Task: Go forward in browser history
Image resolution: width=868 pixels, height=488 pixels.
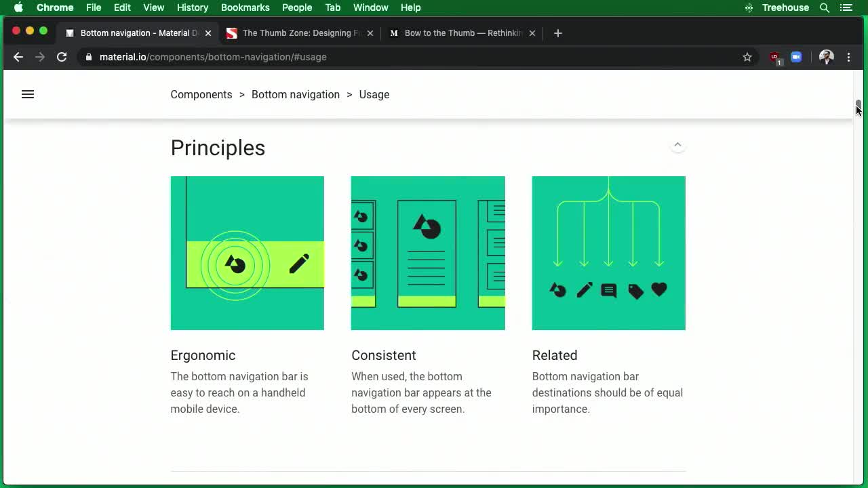Action: [40, 57]
